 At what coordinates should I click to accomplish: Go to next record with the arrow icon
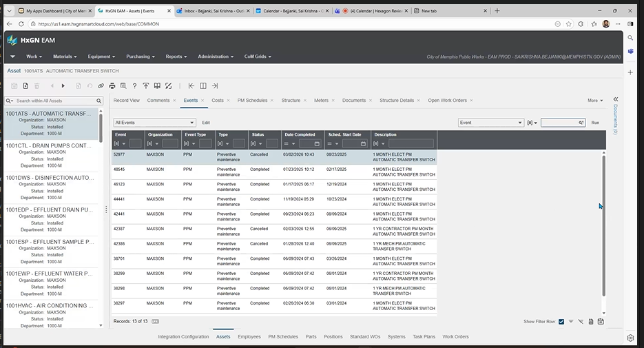click(x=63, y=86)
